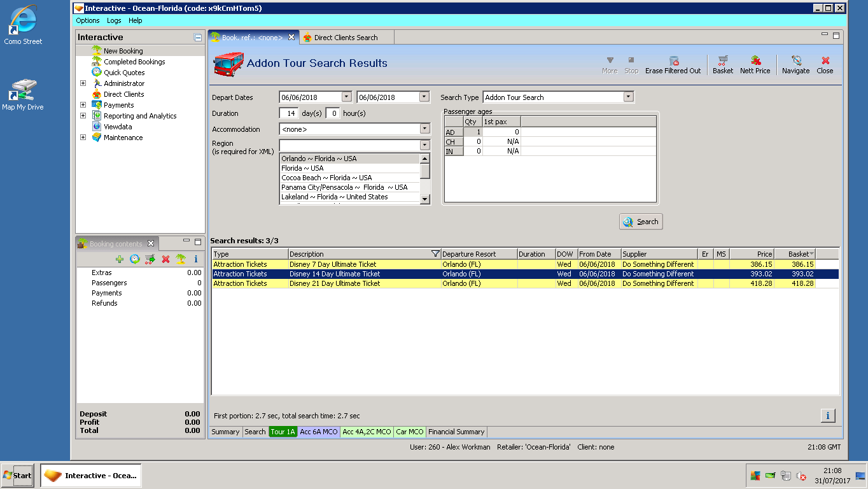868x489 pixels.
Task: Open the Search Type dropdown
Action: (x=628, y=97)
